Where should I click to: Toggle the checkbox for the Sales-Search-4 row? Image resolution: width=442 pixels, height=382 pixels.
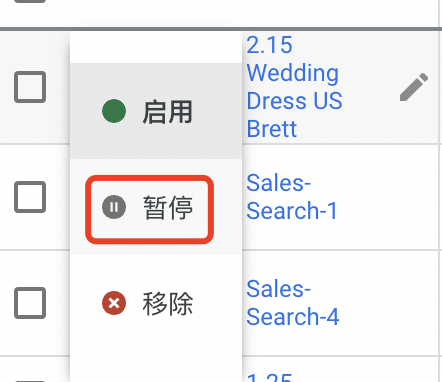pyautogui.click(x=30, y=303)
